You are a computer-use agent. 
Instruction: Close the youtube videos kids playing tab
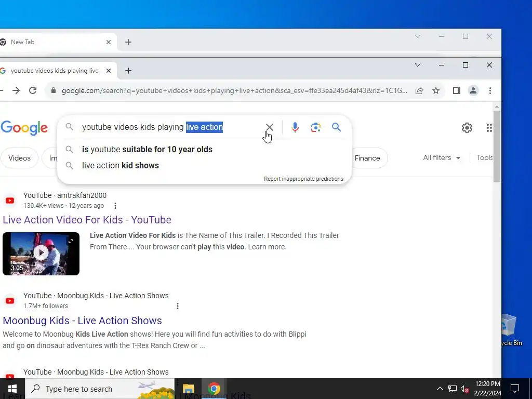click(109, 71)
